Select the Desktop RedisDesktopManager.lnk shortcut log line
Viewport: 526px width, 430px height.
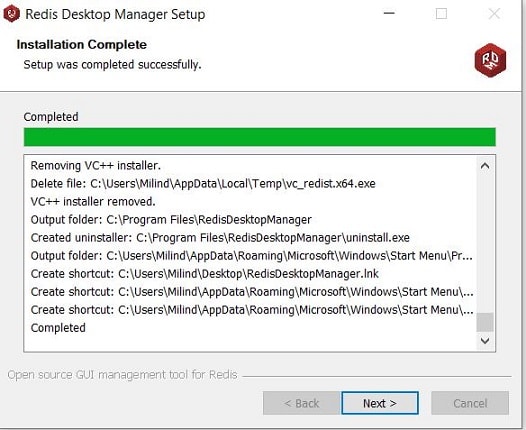point(205,274)
